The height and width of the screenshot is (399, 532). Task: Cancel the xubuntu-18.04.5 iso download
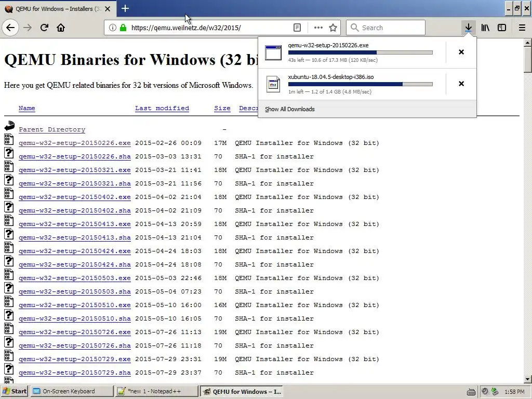[461, 84]
